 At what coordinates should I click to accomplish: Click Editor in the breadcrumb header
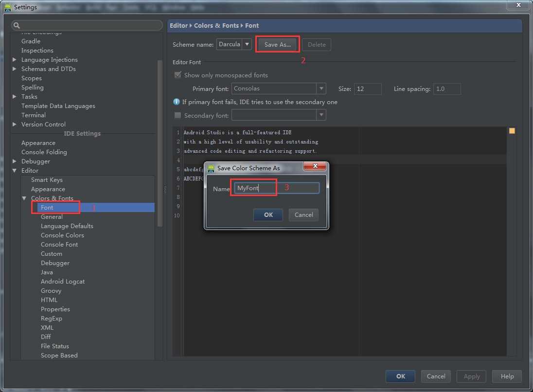pyautogui.click(x=178, y=25)
